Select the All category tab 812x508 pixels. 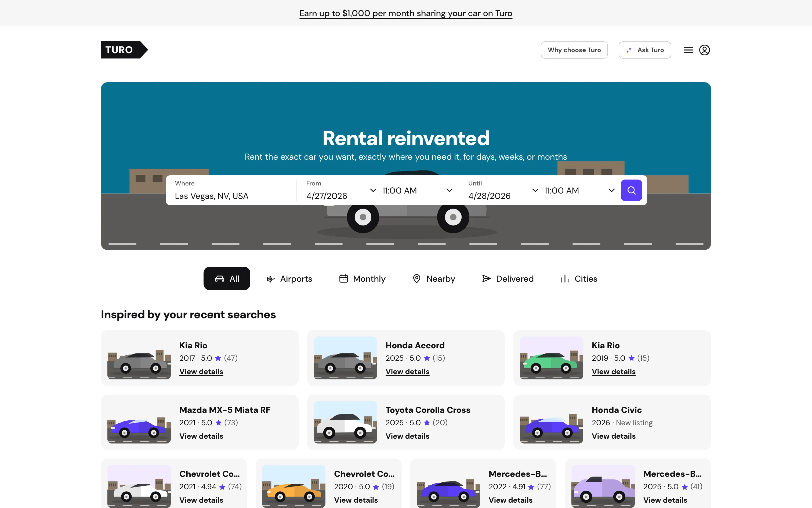coord(227,278)
